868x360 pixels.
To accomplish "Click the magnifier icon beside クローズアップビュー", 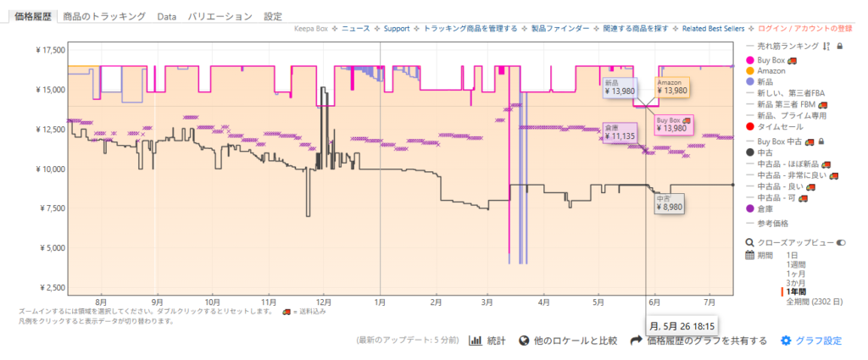I will coord(749,242).
